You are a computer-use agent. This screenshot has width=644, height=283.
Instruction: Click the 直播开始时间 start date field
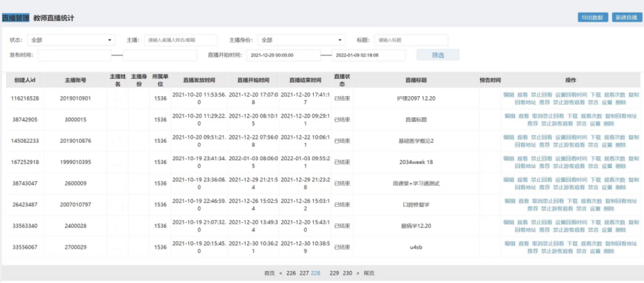pyautogui.click(x=283, y=55)
